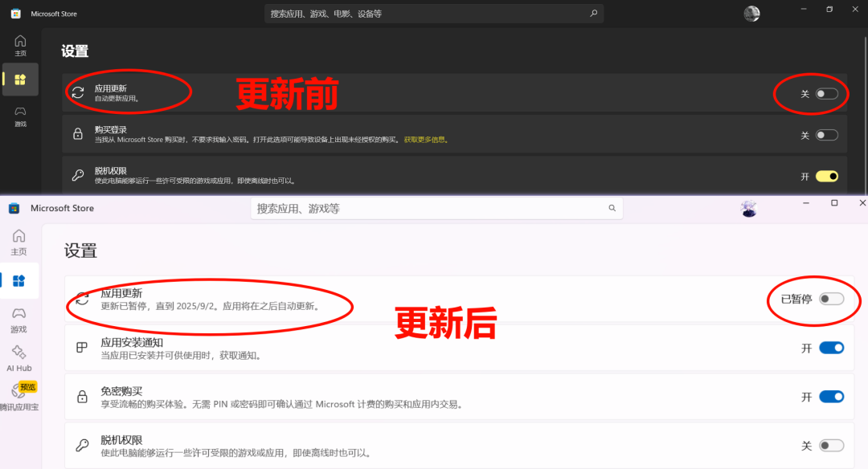Select Apps icon in dark Store sidebar
This screenshot has width=868, height=469.
tap(20, 80)
